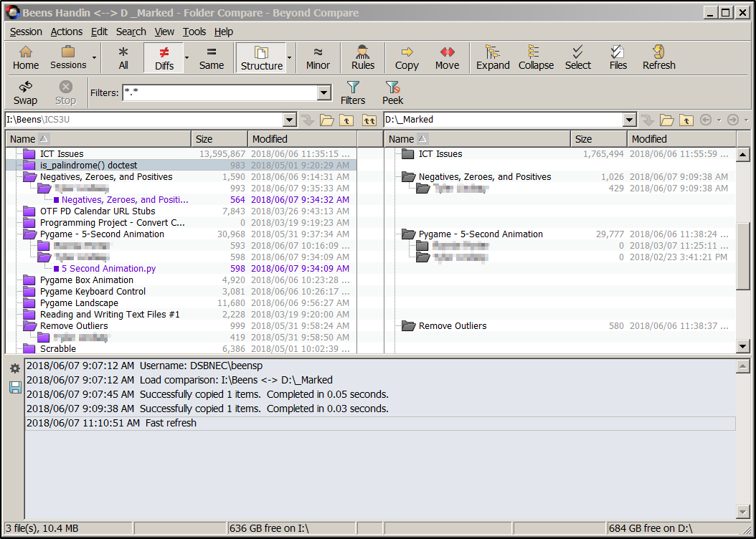
Task: Click the left folder path field
Action: (x=144, y=120)
